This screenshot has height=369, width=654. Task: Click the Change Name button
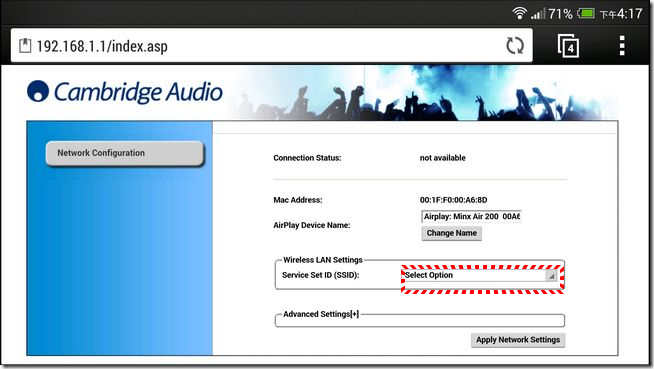click(451, 233)
